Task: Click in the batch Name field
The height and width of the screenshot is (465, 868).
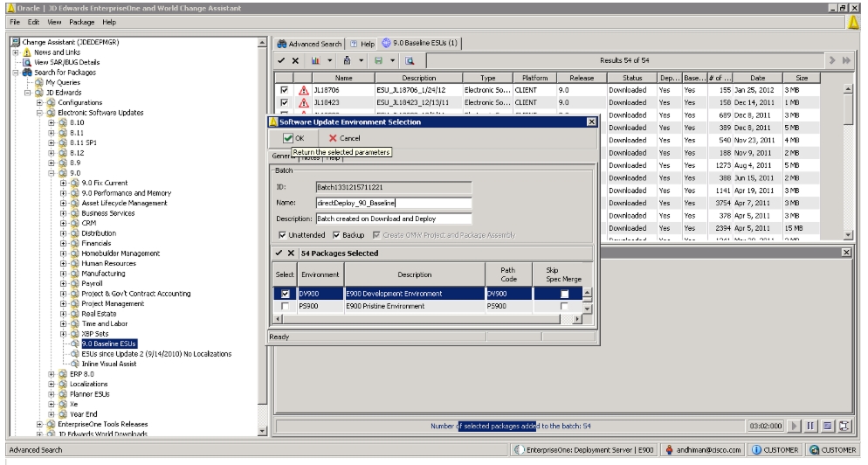Action: click(x=394, y=203)
